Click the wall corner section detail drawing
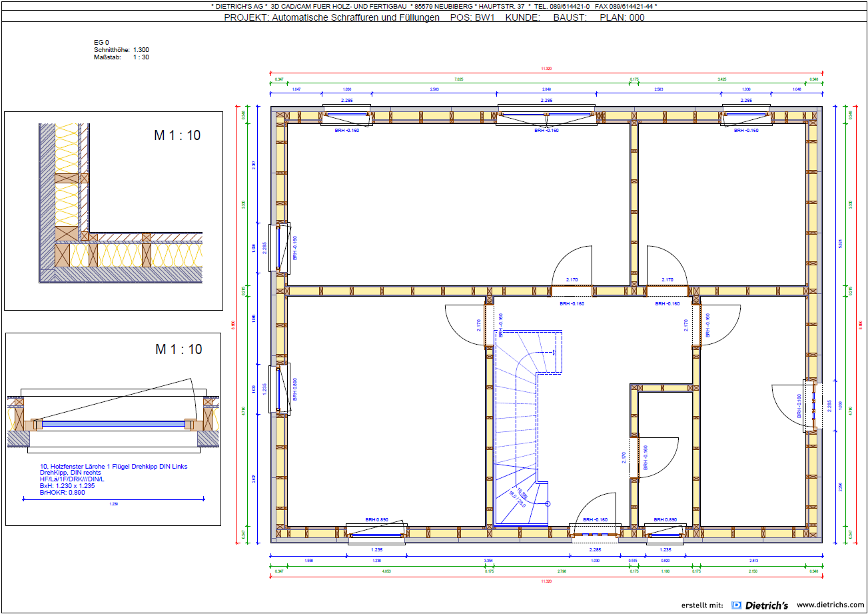868x614 pixels. point(113,210)
